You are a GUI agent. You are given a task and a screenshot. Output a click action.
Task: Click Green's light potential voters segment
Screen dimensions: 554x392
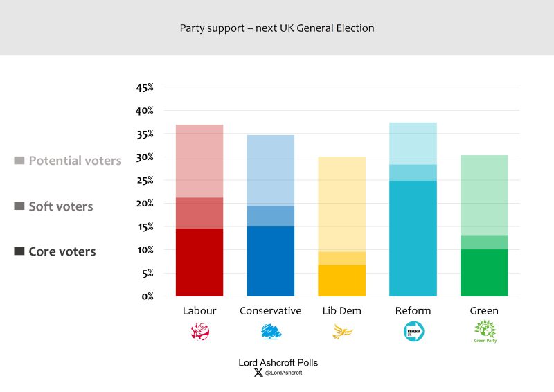tap(484, 195)
